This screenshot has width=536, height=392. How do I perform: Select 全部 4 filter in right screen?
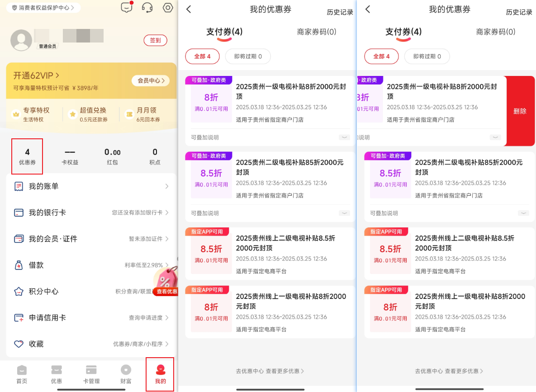381,57
